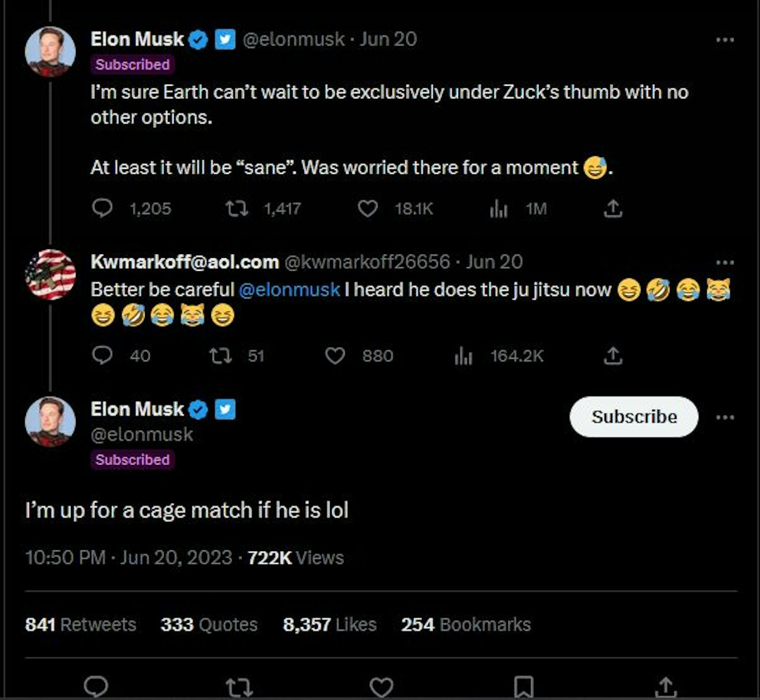Click the Subscribe button

(x=634, y=417)
